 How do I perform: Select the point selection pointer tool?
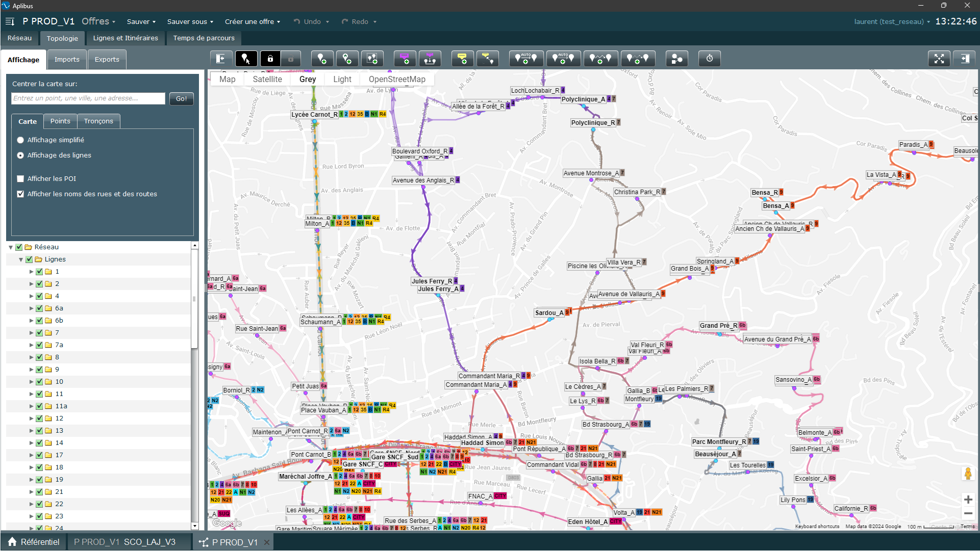tap(246, 59)
